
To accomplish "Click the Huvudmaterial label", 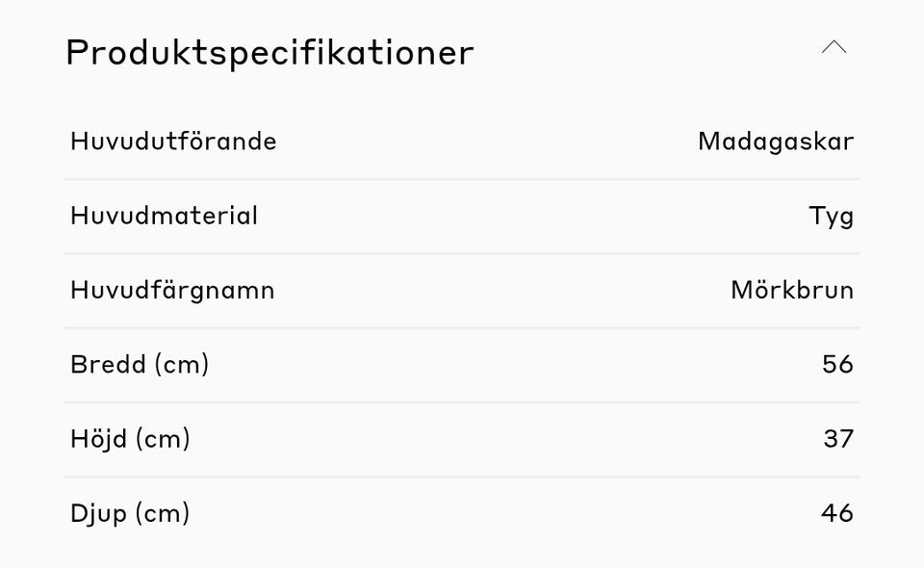I will [x=164, y=216].
